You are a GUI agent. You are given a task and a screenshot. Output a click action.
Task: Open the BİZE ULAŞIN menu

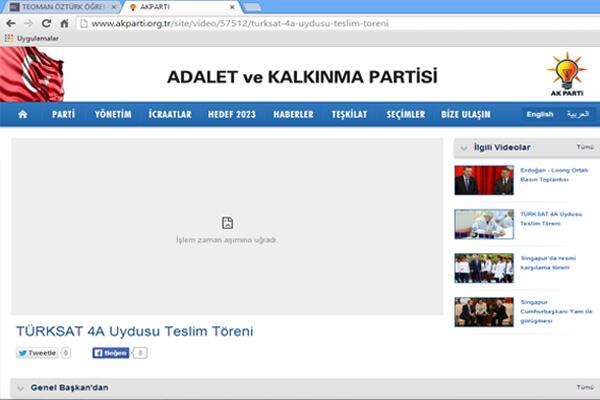tap(466, 114)
